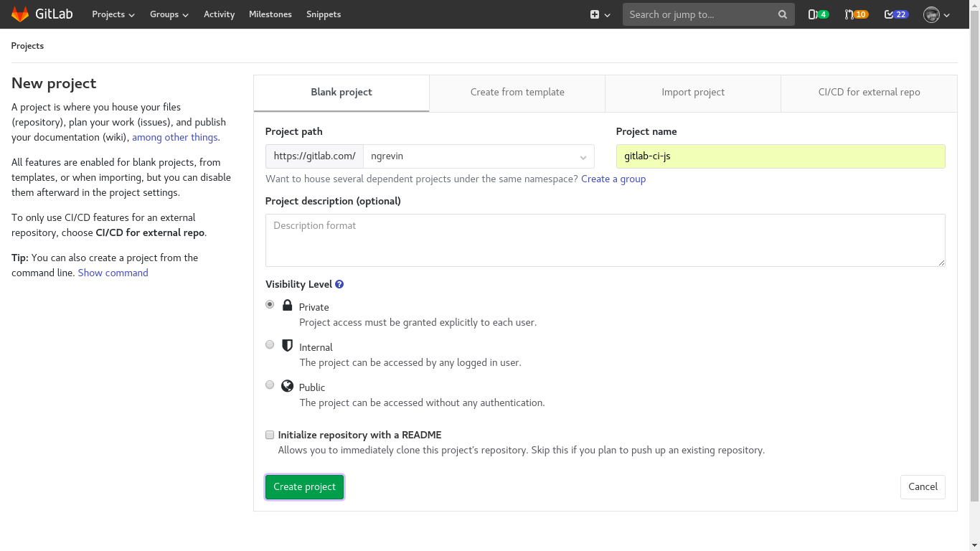Open the issues counter icon showing 4
The image size is (980, 551).
[x=818, y=14]
